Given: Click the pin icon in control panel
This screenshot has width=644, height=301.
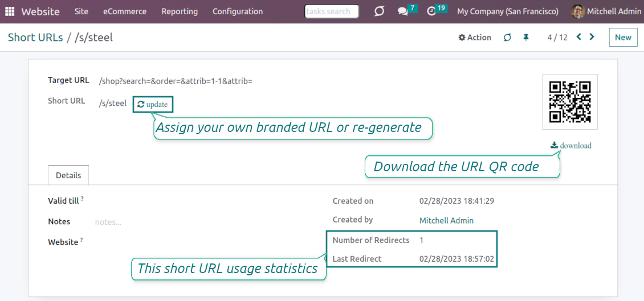Looking at the screenshot, I should [525, 38].
